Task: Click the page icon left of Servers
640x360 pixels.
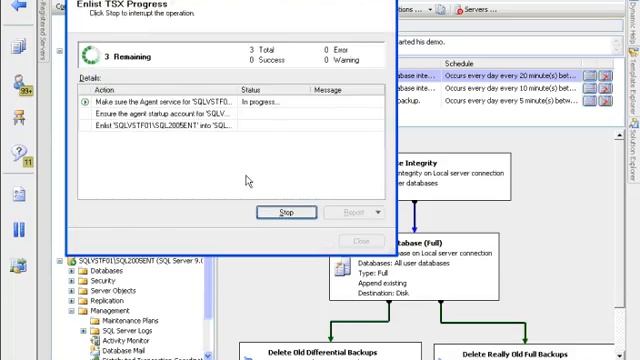Action: [441, 9]
